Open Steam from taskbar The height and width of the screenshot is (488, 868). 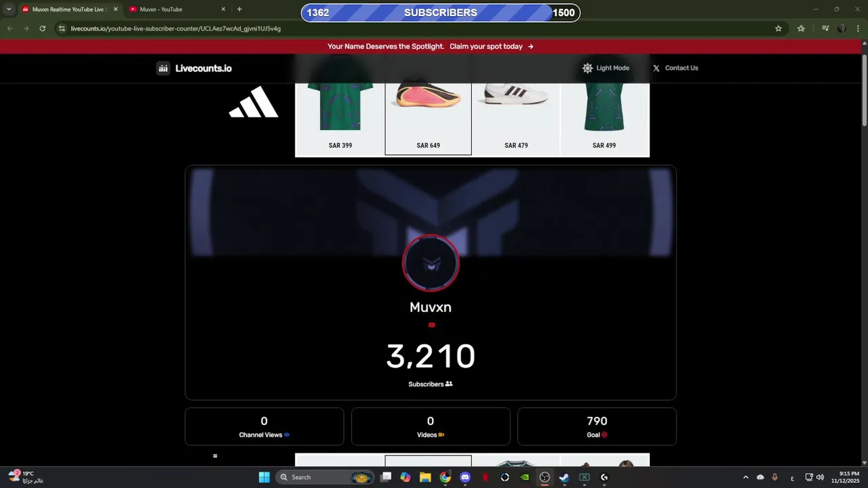click(x=564, y=477)
